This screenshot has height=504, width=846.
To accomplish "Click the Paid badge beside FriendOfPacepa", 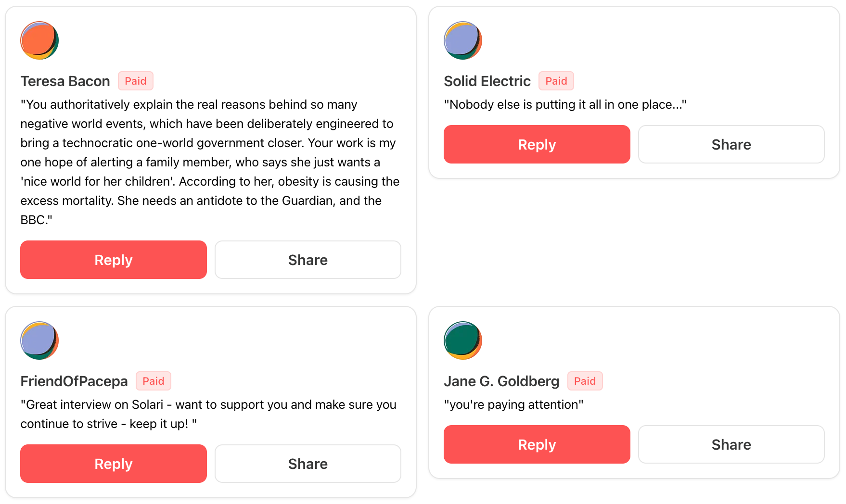I will (x=154, y=381).
